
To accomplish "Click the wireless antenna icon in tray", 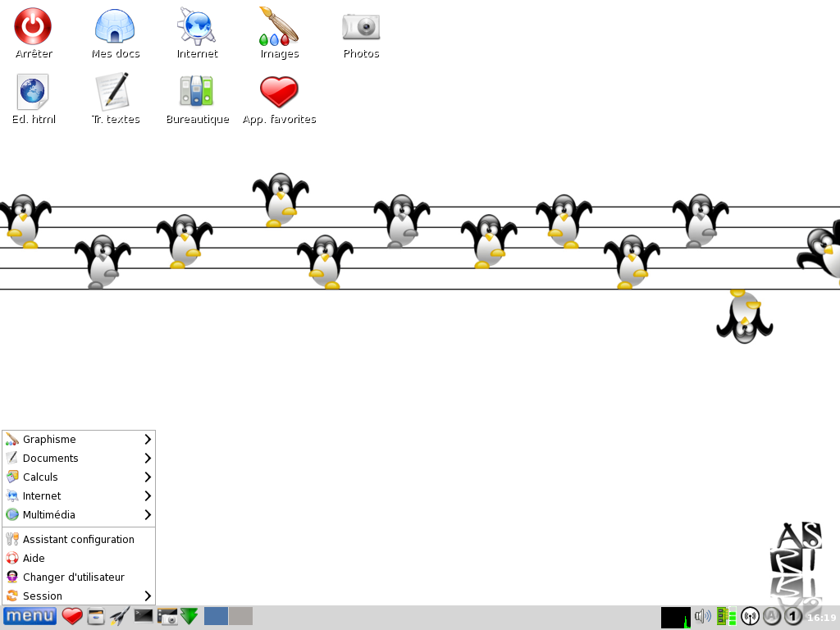I will click(x=750, y=616).
